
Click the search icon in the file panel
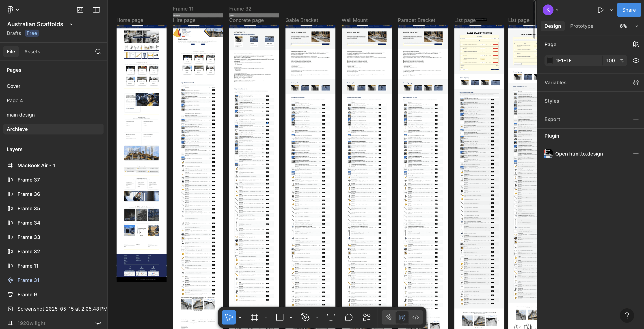98,52
